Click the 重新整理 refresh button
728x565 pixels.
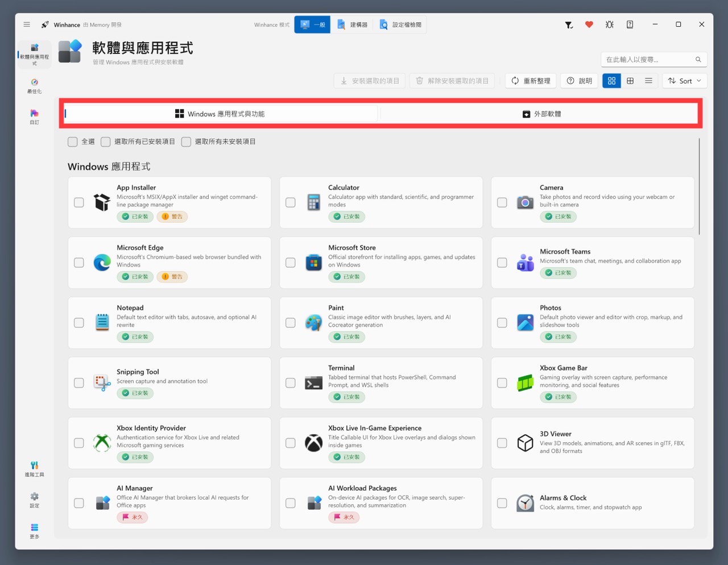[x=531, y=81]
